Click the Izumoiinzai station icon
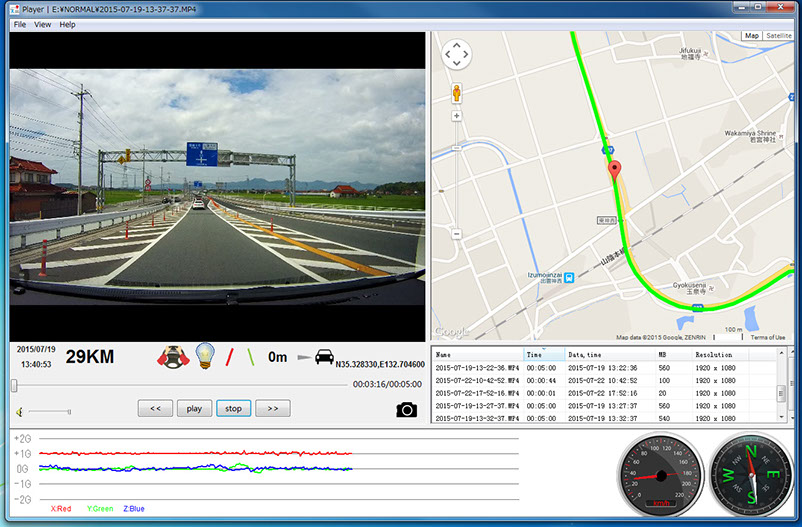Image resolution: width=802 pixels, height=527 pixels. tap(569, 277)
